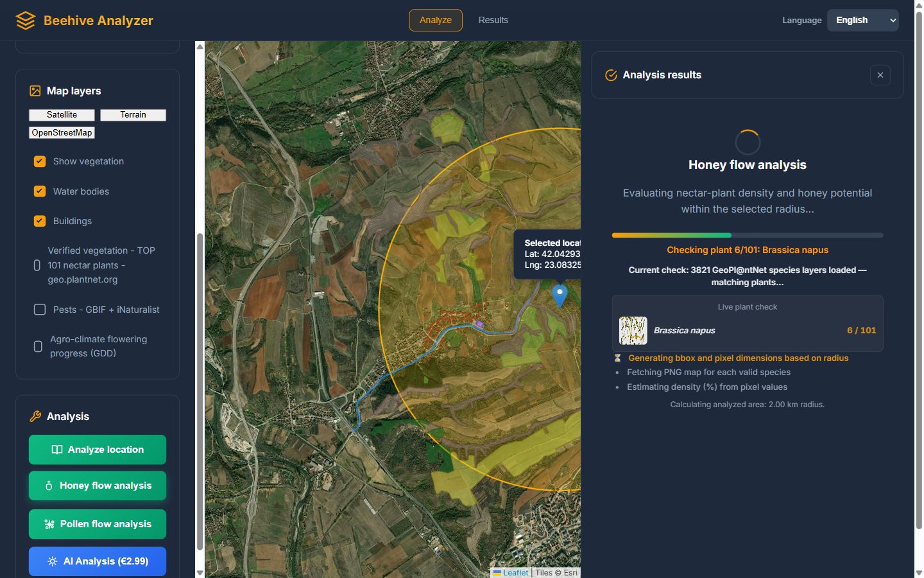Uncheck the Show vegetation checkbox
The image size is (924, 578).
click(40, 161)
